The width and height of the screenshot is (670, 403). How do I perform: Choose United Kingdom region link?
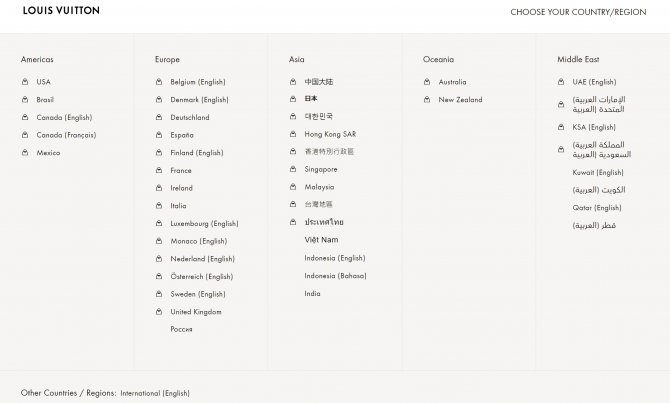coord(196,312)
